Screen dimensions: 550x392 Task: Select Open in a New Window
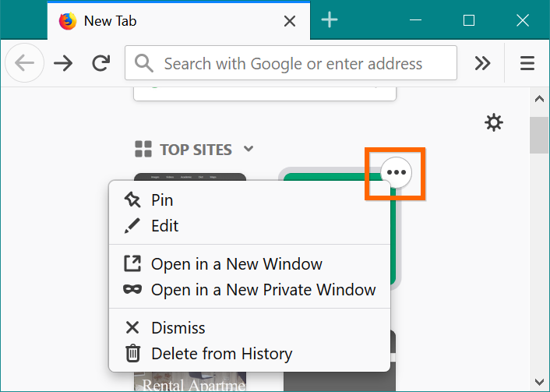pyautogui.click(x=236, y=264)
